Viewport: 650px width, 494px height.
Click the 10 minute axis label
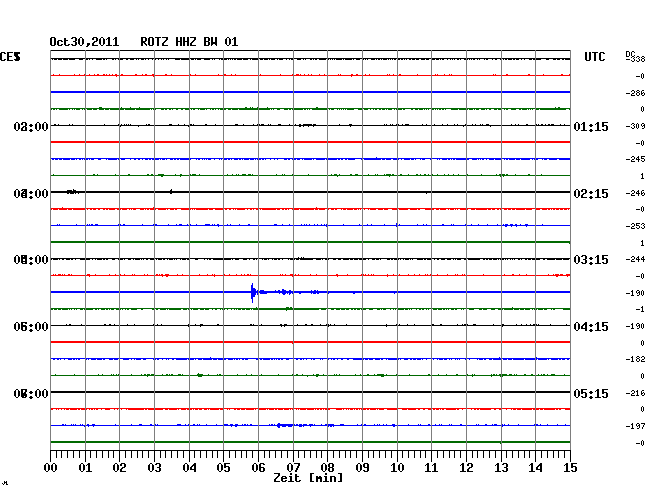[x=397, y=468]
